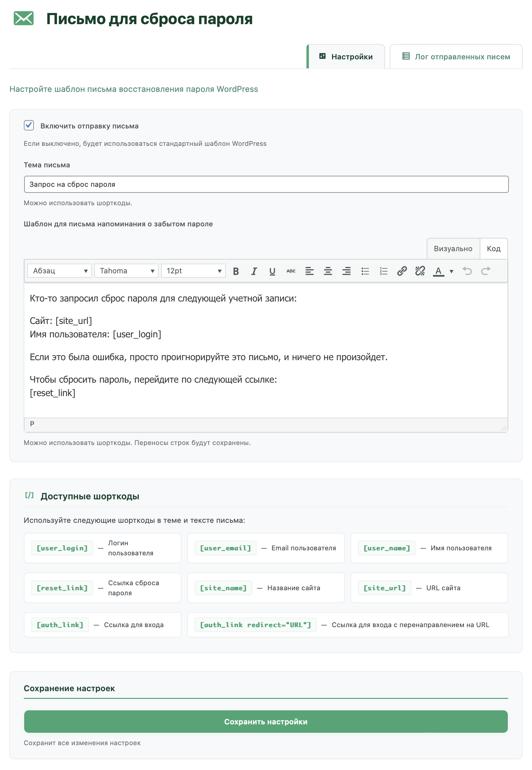Undo the last editor change
This screenshot has height=770, width=532.
pos(467,271)
